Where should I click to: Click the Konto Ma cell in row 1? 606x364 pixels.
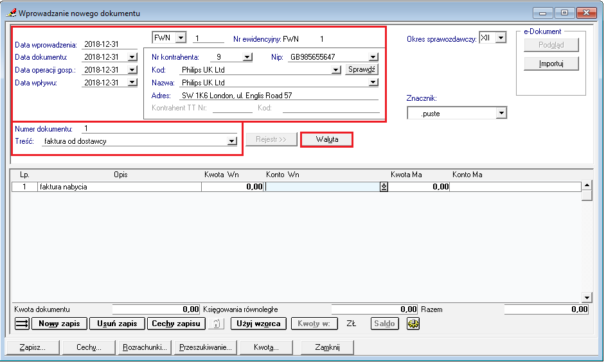tap(515, 187)
